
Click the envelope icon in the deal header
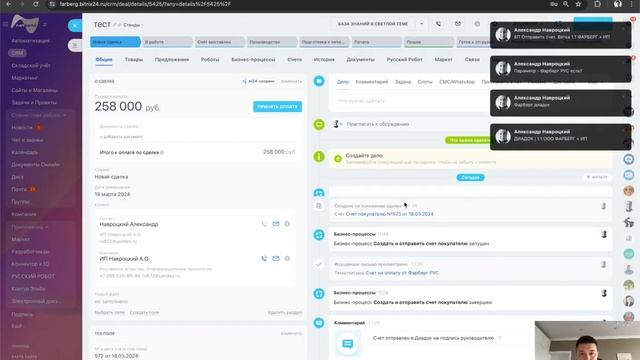click(x=458, y=24)
